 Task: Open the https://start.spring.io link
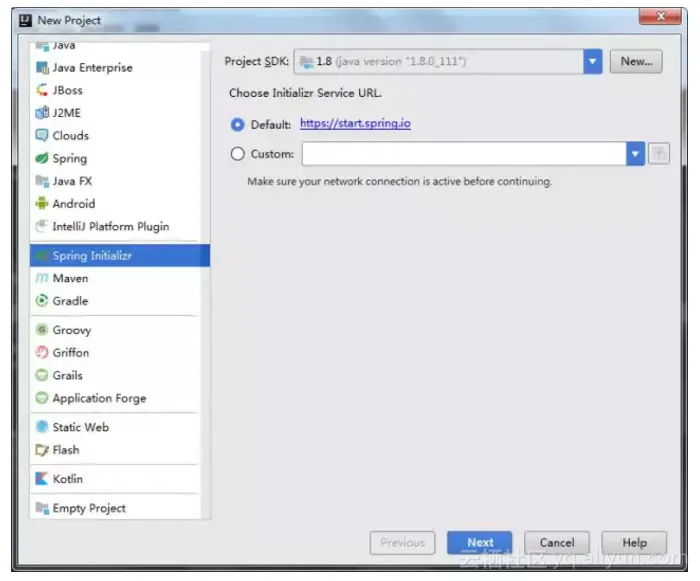tap(355, 123)
